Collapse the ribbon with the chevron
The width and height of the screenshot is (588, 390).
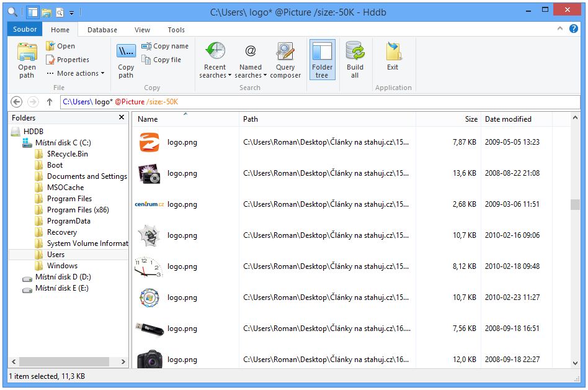coord(560,29)
